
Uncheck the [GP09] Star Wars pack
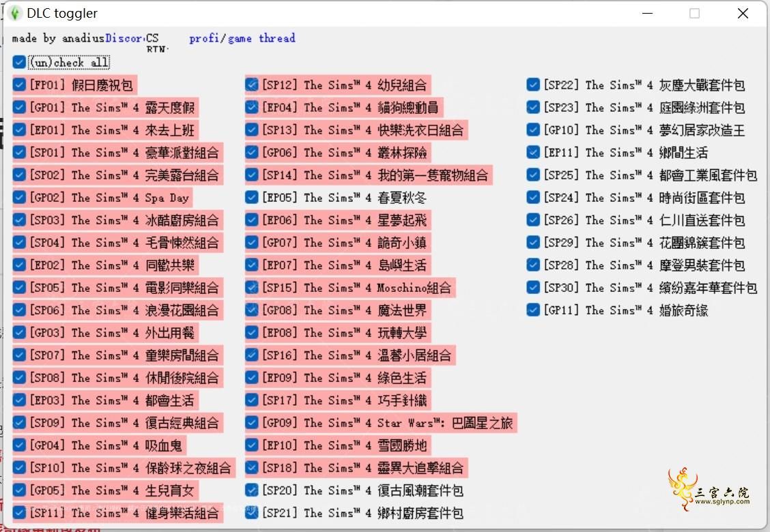[x=251, y=423]
